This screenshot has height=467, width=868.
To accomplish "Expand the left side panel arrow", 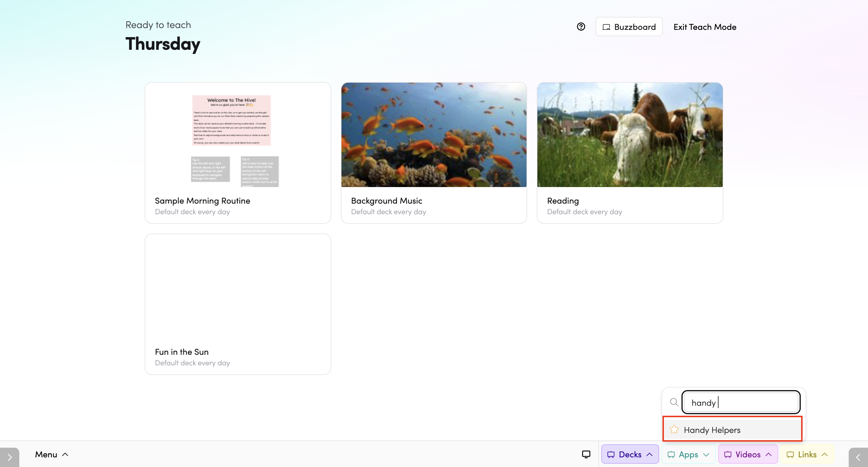I will 9,457.
